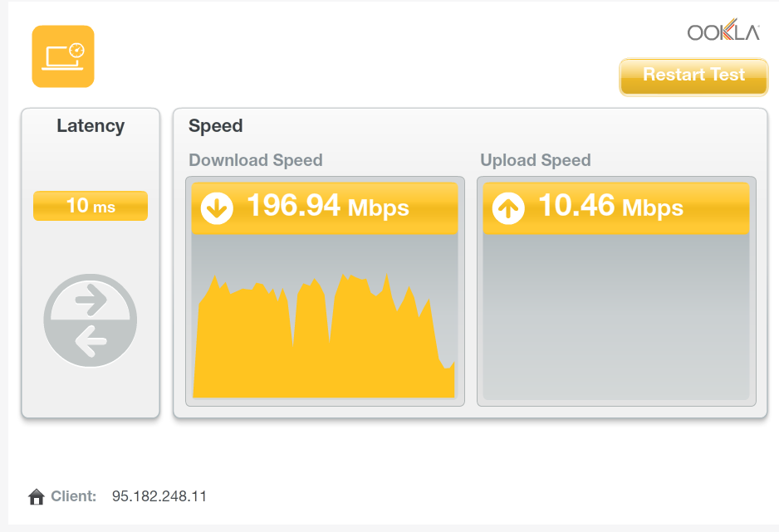Click the client IP address 95.182.248.11
This screenshot has height=532, width=779.
159,496
